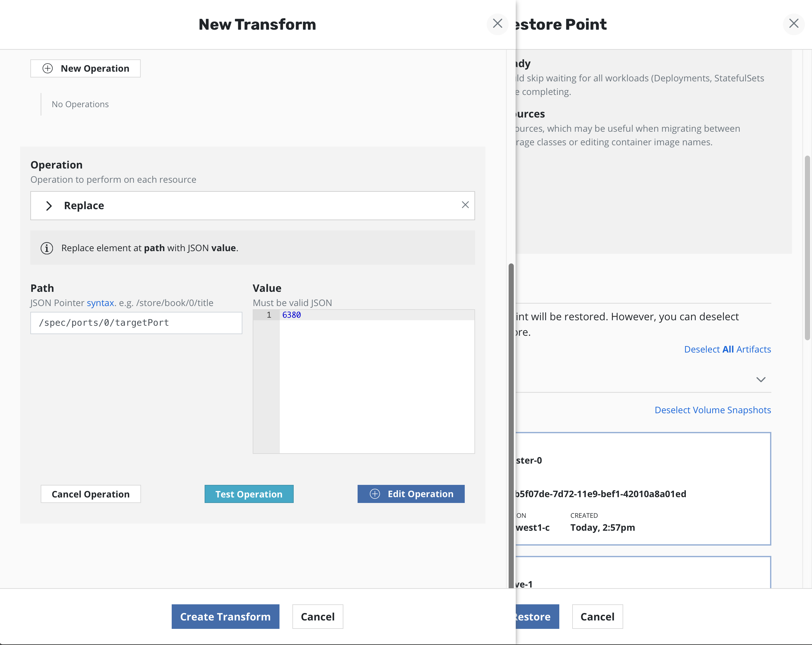
Task: Click the plus icon inside Edit Operation
Action: (375, 494)
